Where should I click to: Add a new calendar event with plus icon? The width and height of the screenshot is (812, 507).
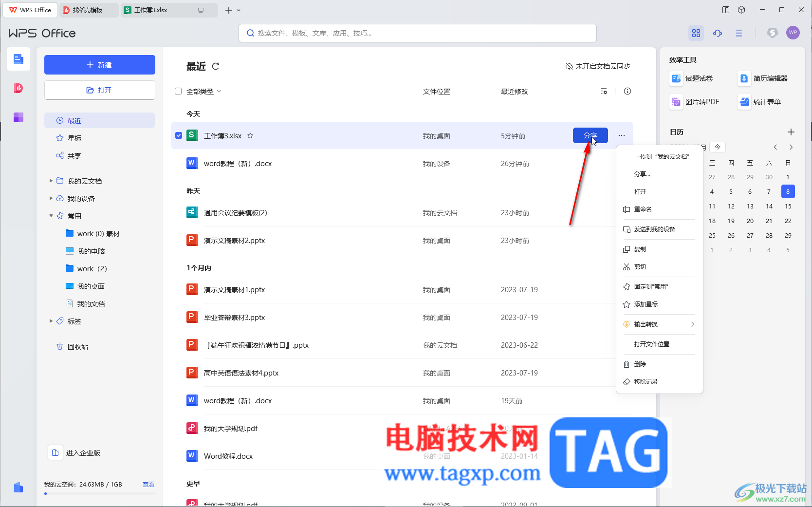[791, 132]
